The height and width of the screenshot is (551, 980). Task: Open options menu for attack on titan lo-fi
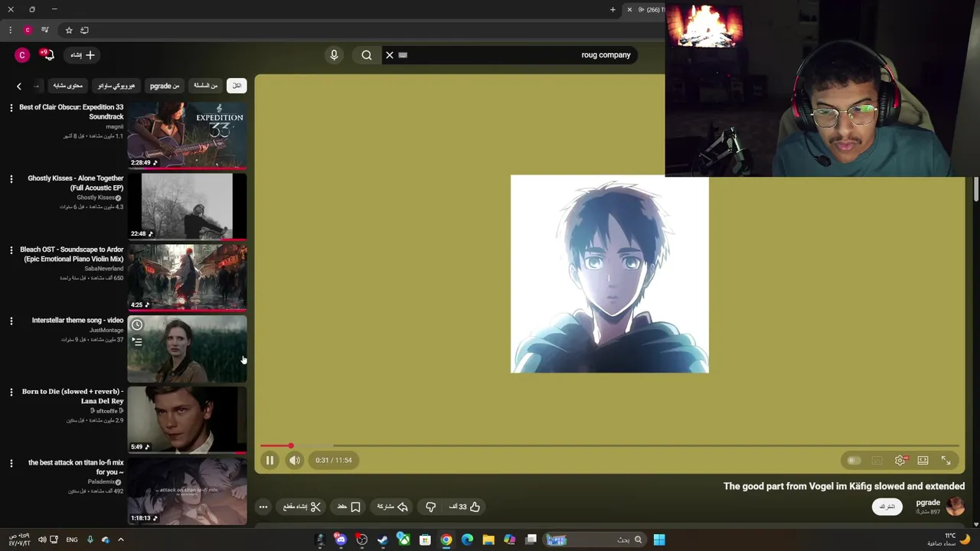(11, 464)
